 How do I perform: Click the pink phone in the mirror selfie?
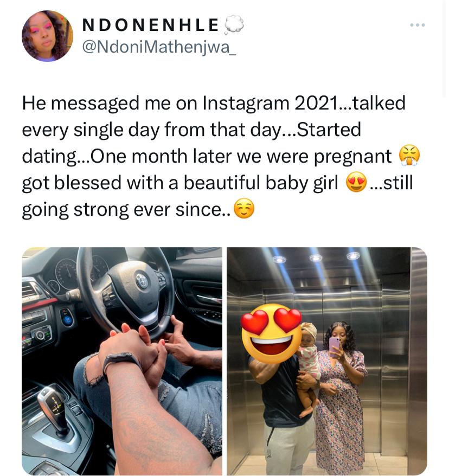(x=335, y=346)
